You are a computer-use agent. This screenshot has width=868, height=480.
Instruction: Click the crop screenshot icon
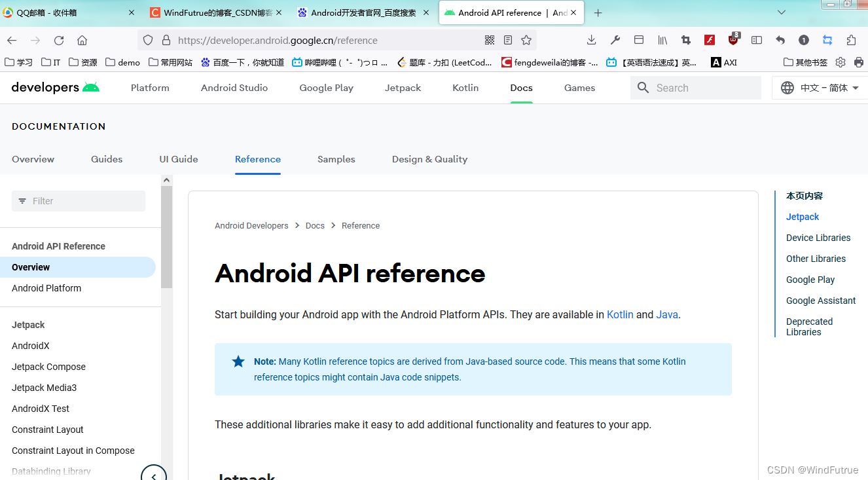tap(686, 40)
